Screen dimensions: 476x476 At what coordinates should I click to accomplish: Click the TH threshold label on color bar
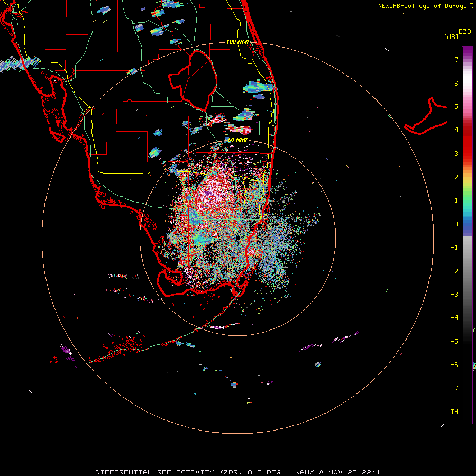(454, 412)
